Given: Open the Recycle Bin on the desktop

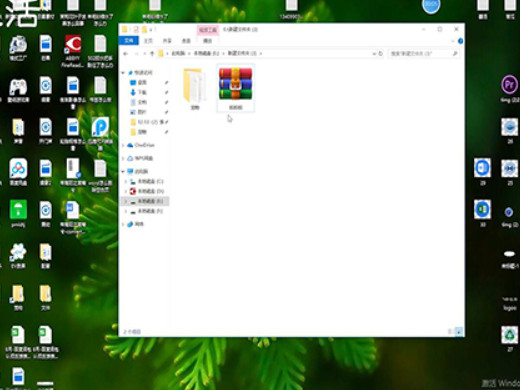Looking at the screenshot, I should click(510, 338).
